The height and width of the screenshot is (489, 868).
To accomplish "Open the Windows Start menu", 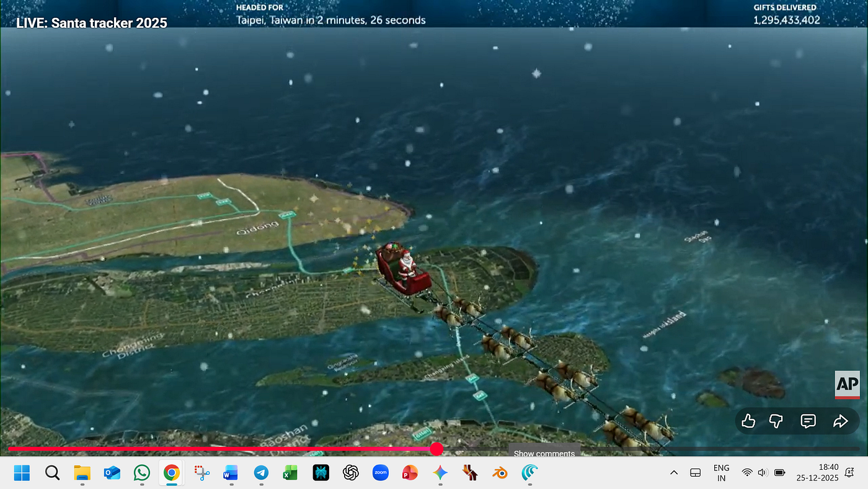I will pyautogui.click(x=22, y=473).
